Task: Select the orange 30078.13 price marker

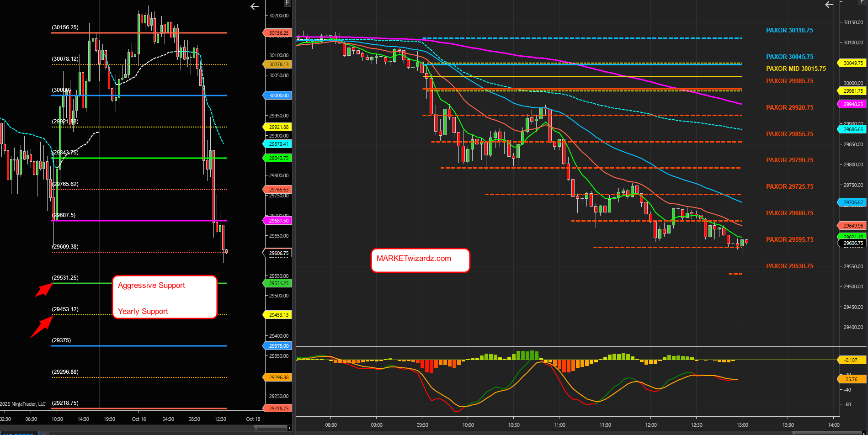Action: 277,64
